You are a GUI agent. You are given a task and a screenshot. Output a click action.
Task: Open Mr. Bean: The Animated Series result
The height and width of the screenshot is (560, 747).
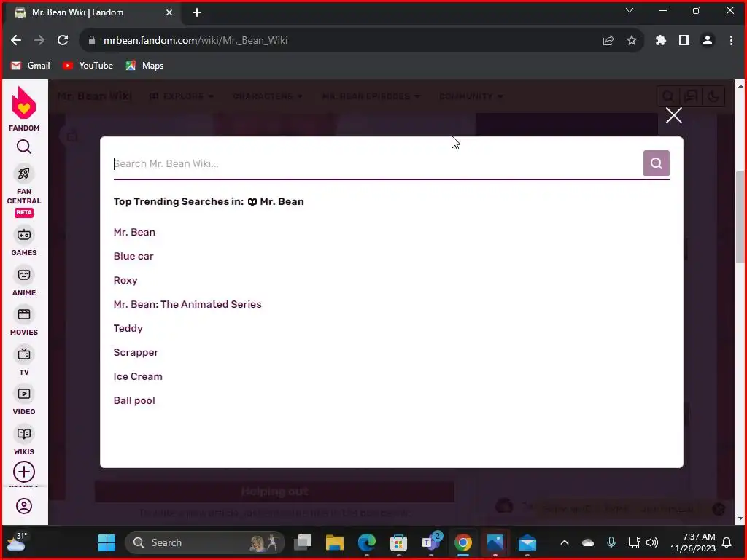187,304
